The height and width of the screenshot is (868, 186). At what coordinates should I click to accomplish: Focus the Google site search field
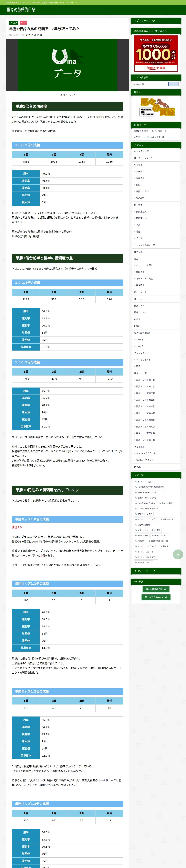(x=150, y=84)
